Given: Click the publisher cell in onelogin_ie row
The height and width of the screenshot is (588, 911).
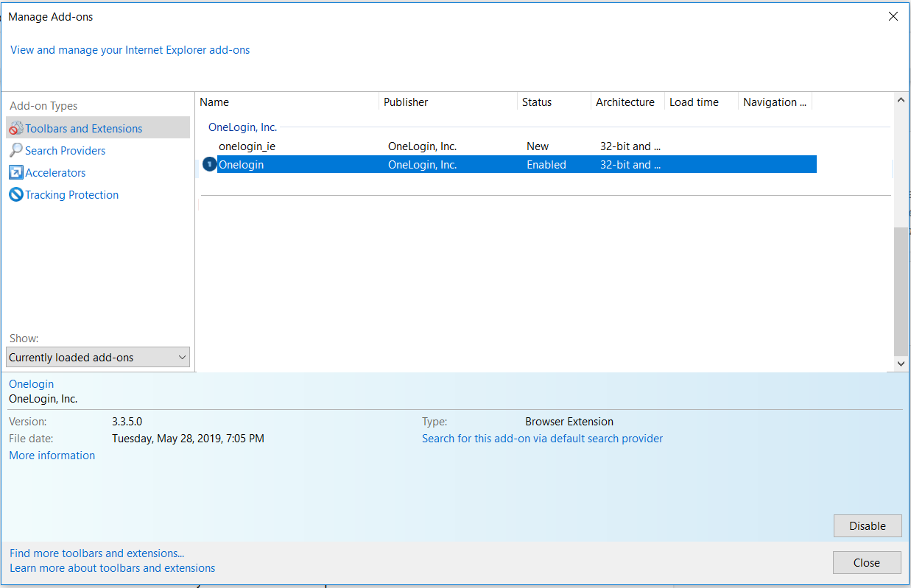Looking at the screenshot, I should point(423,146).
